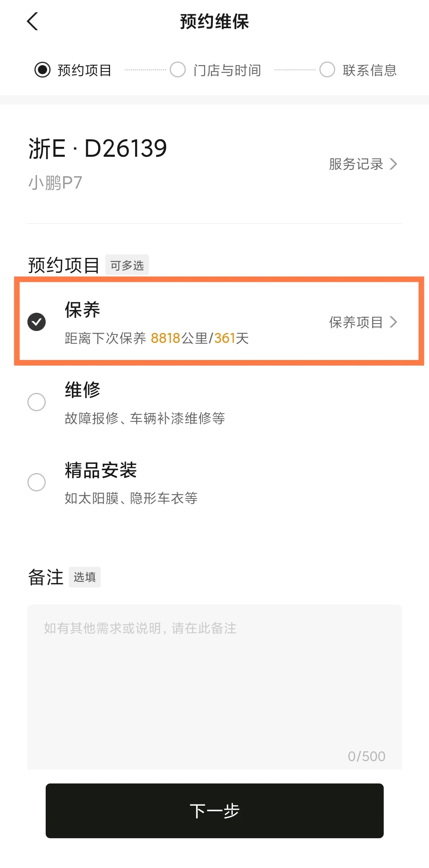Open the 服务记录 chevron arrow
The height and width of the screenshot is (868, 429).
tap(393, 164)
